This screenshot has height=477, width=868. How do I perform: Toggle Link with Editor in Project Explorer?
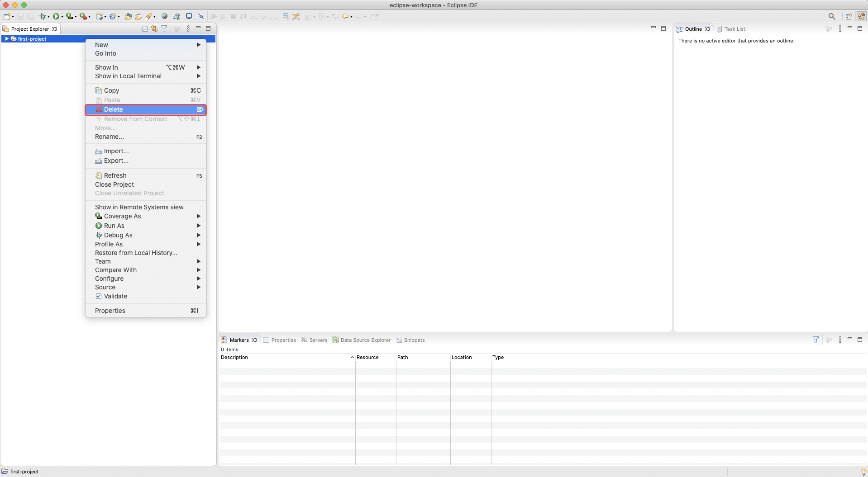(x=154, y=28)
